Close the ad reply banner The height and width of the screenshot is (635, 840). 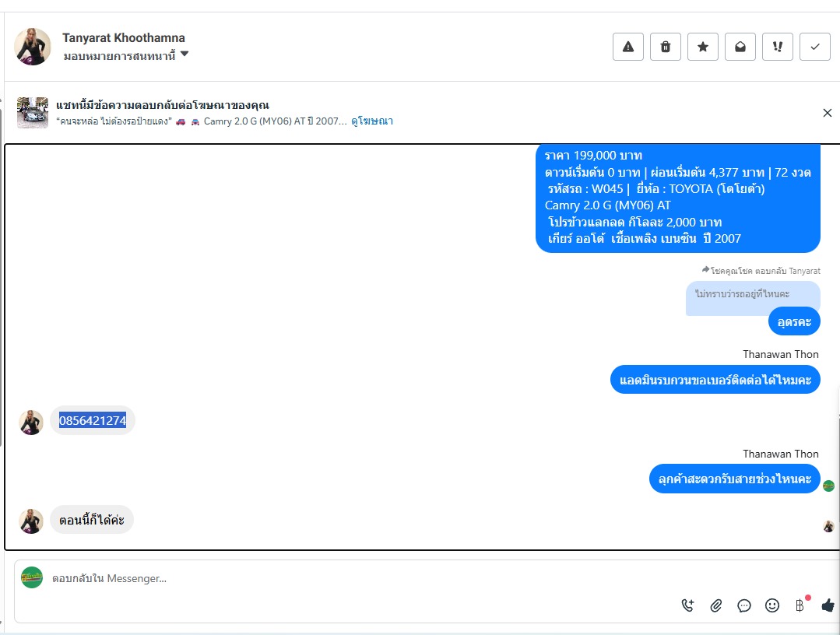tap(827, 112)
